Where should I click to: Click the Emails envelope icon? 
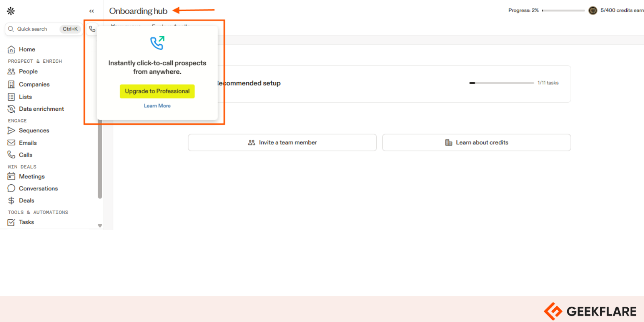[11, 143]
